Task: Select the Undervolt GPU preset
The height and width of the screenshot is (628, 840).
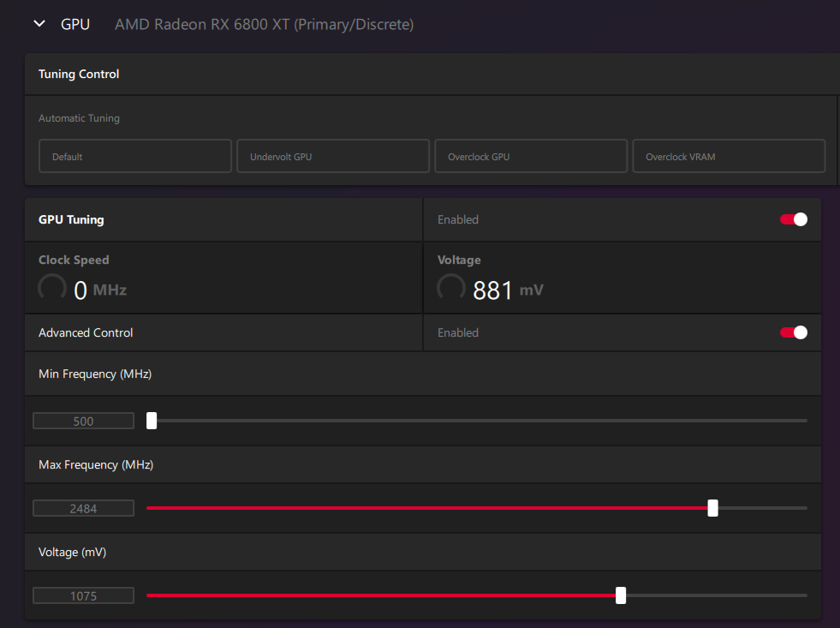Action: (x=333, y=156)
